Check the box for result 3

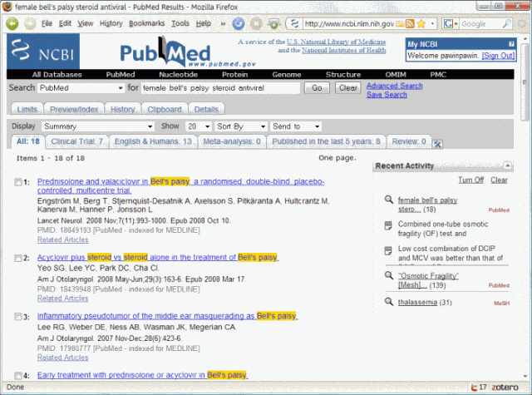(x=18, y=317)
